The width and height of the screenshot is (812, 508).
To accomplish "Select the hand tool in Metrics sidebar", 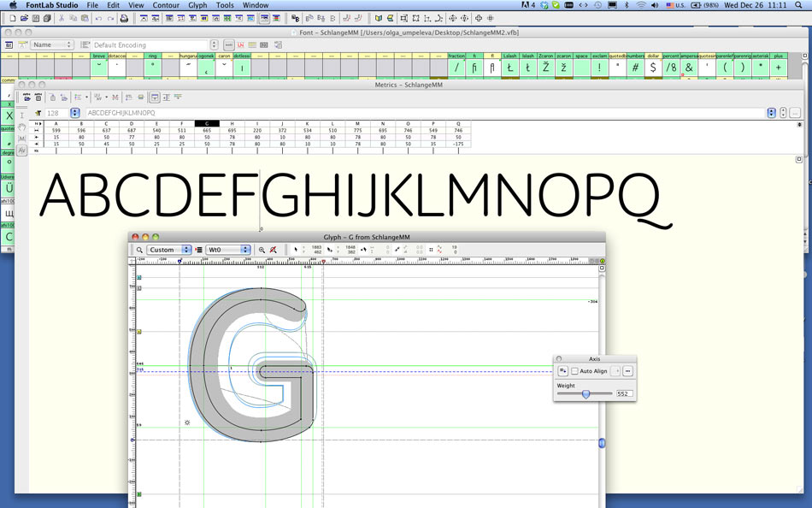I will pos(21,127).
